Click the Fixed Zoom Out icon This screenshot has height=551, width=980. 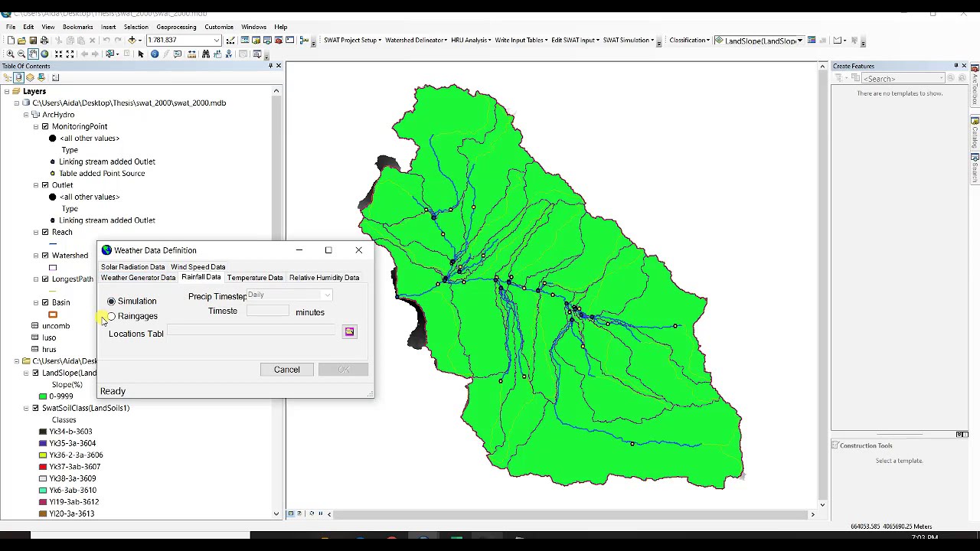tap(70, 54)
